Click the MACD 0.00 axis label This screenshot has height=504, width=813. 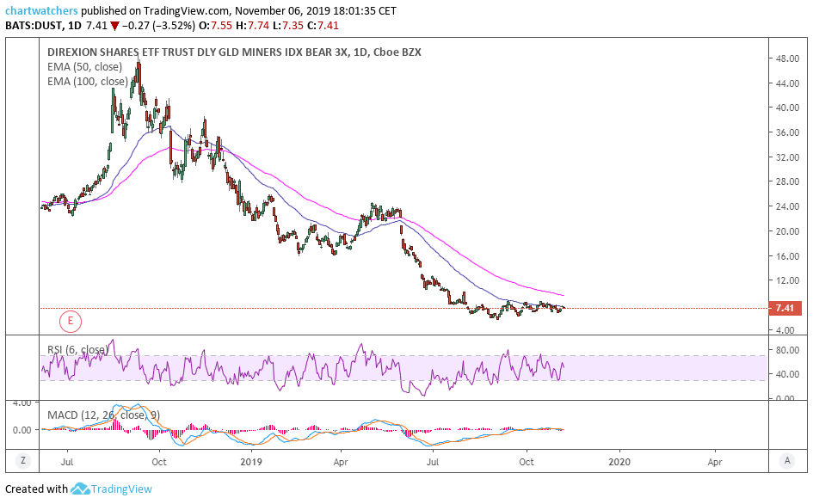[22, 430]
